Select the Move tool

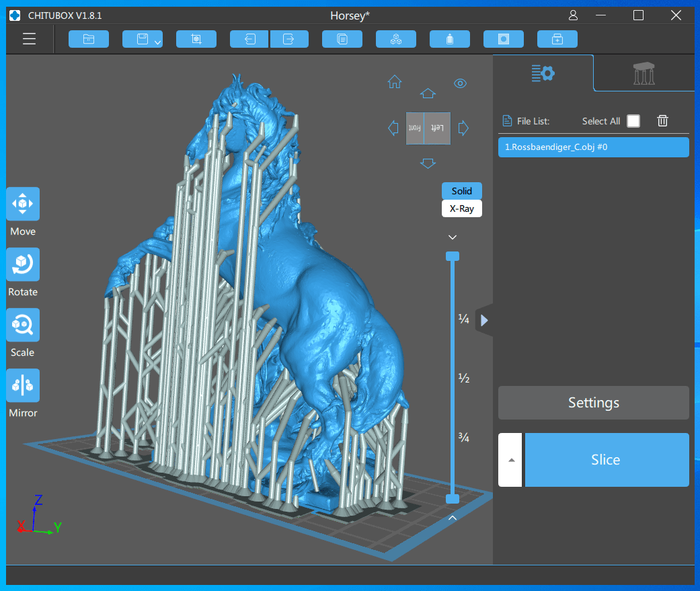(x=22, y=203)
